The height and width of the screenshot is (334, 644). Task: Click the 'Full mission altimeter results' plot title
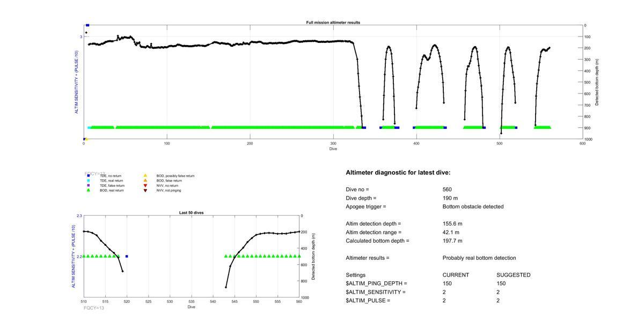[x=333, y=23]
